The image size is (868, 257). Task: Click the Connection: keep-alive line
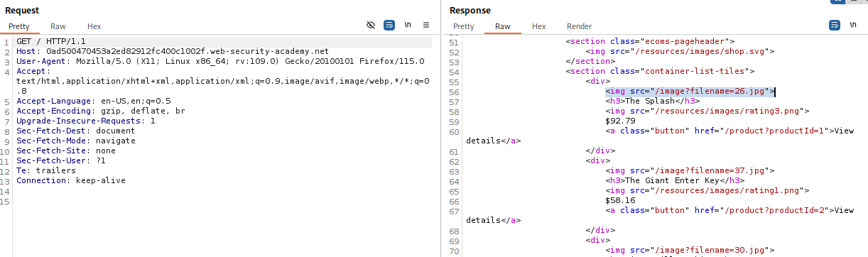coord(70,181)
